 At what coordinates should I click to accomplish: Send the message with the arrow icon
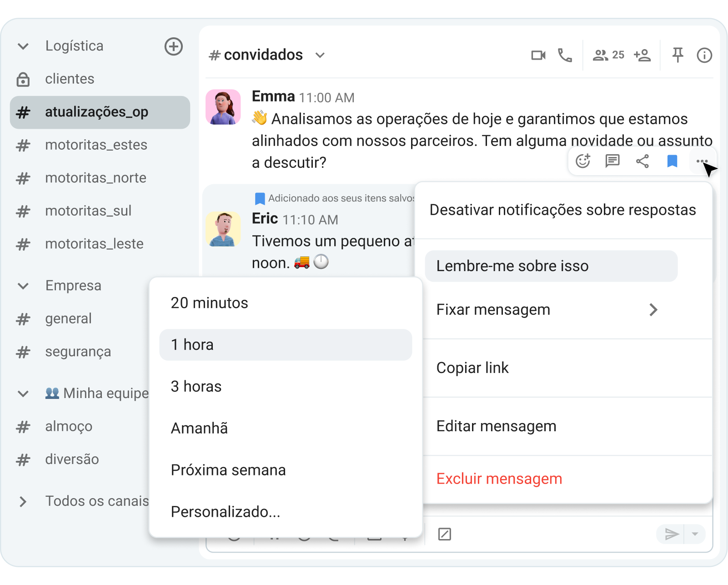[672, 534]
